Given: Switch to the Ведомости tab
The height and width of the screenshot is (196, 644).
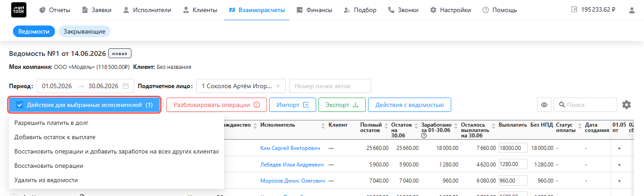Looking at the screenshot, I should pos(34,31).
